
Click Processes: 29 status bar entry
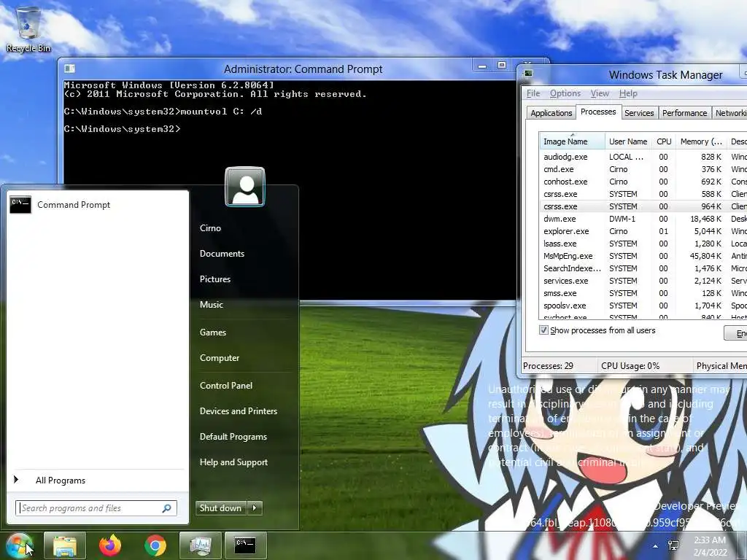point(548,366)
